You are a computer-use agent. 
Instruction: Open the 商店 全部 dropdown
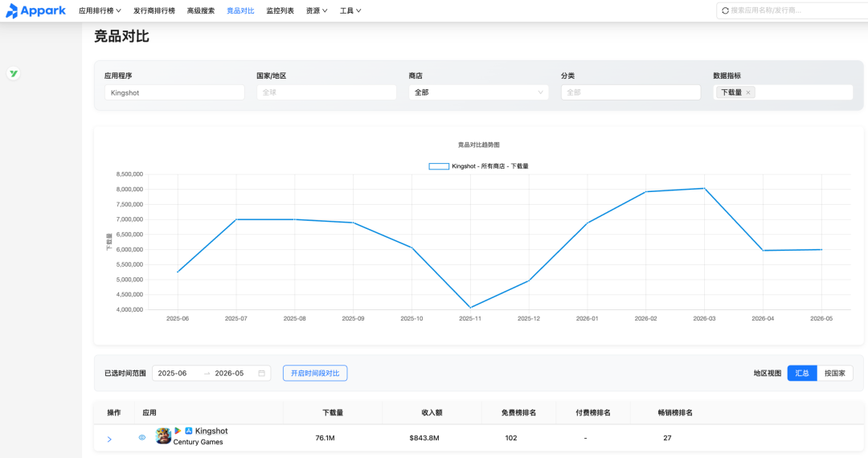[x=478, y=92]
